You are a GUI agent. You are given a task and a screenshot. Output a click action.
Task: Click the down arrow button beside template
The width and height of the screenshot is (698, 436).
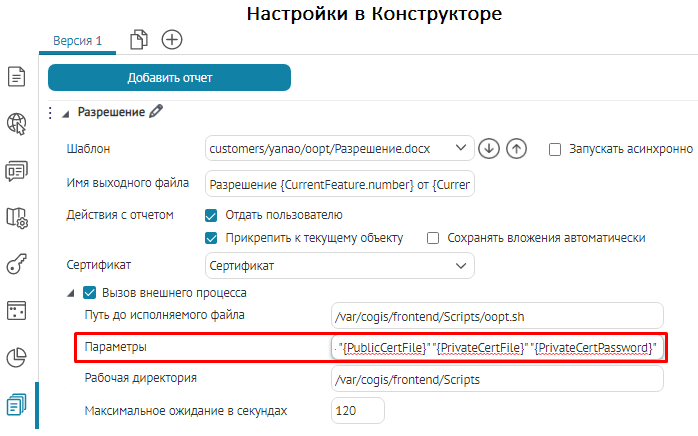(x=489, y=149)
